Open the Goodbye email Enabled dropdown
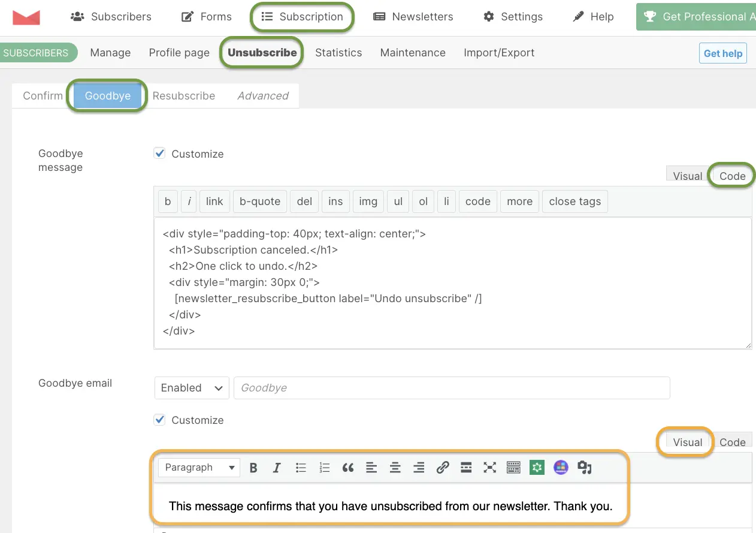756x533 pixels. point(191,388)
